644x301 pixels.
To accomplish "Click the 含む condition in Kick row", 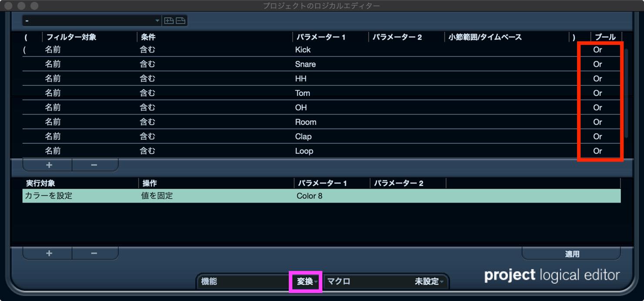I will click(x=148, y=50).
